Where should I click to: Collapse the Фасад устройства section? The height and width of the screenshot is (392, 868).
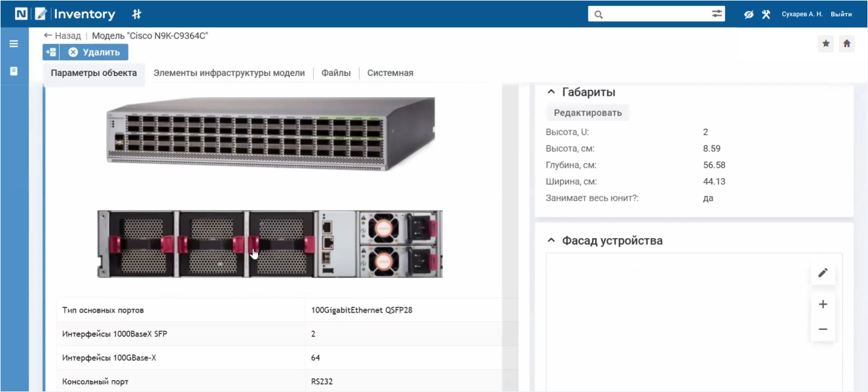(x=551, y=241)
